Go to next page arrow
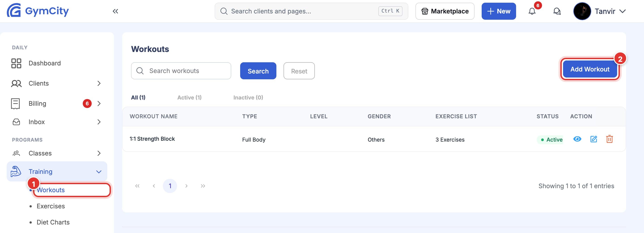Screen dimensions: 644x233 point(186,186)
